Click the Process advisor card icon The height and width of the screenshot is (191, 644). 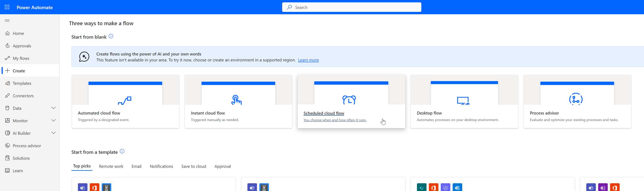(x=576, y=99)
